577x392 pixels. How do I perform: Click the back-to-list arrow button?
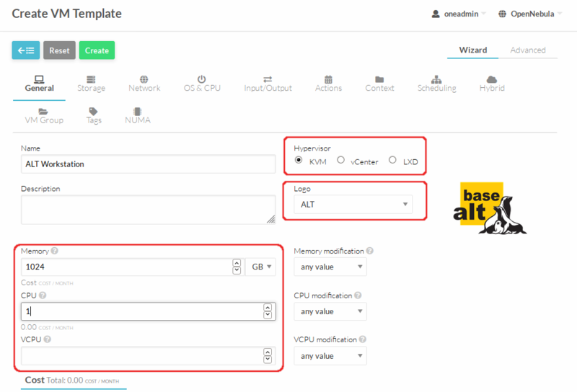pos(26,50)
